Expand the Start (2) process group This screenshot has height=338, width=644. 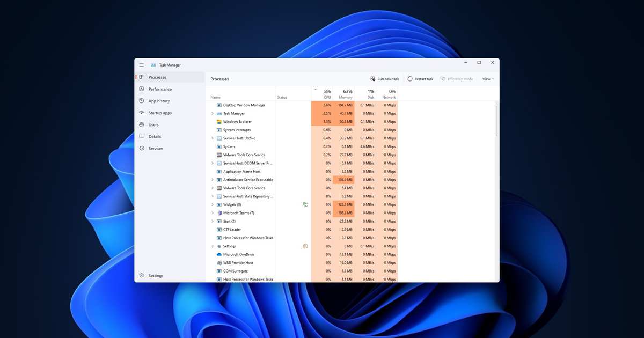(x=213, y=221)
